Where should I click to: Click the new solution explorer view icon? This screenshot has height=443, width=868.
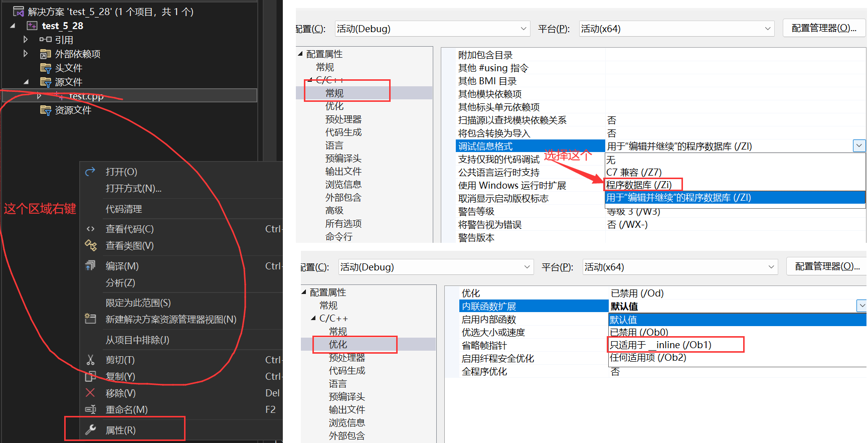90,319
